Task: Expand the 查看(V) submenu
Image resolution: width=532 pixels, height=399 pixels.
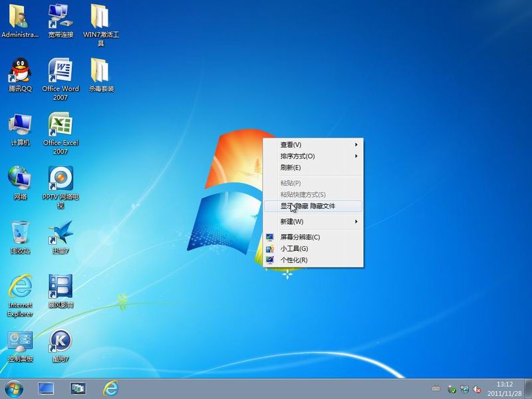Action: (x=313, y=145)
